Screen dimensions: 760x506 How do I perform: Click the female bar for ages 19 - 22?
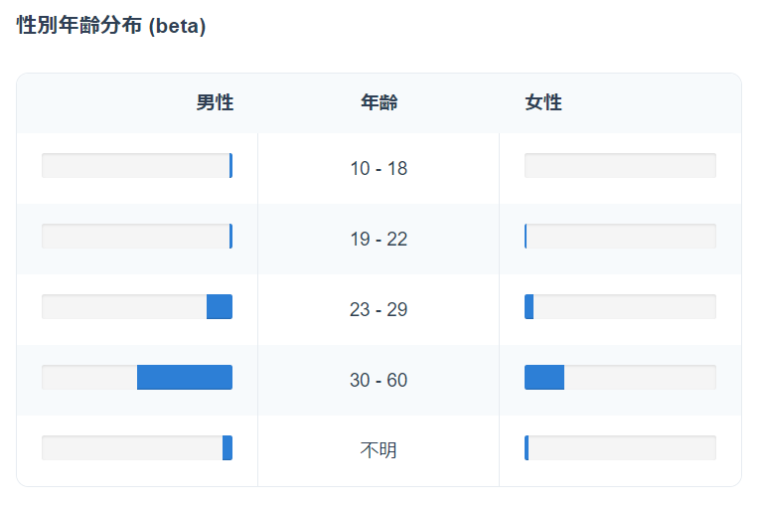coord(620,237)
